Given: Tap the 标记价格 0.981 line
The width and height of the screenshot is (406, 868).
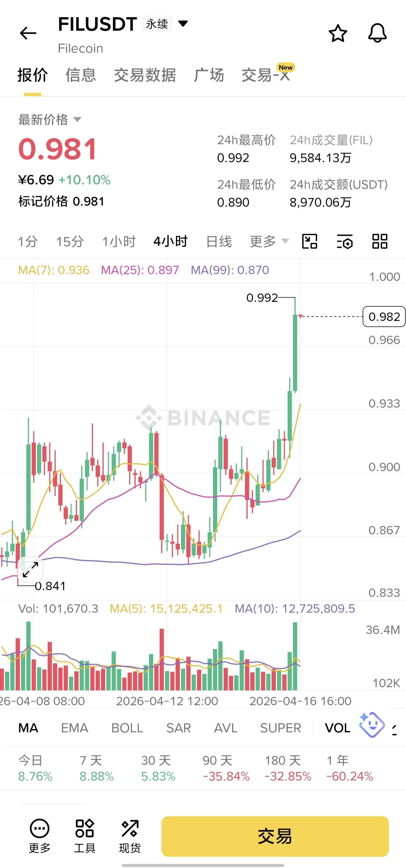Looking at the screenshot, I should tap(61, 201).
